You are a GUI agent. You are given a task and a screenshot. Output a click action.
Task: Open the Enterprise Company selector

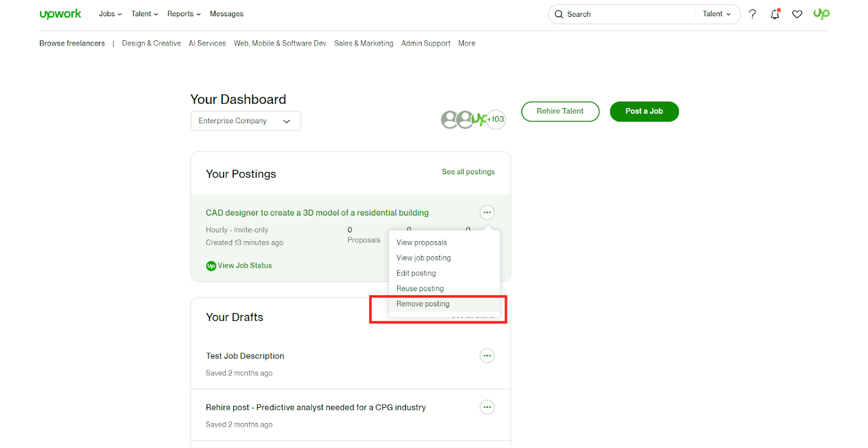pyautogui.click(x=245, y=121)
